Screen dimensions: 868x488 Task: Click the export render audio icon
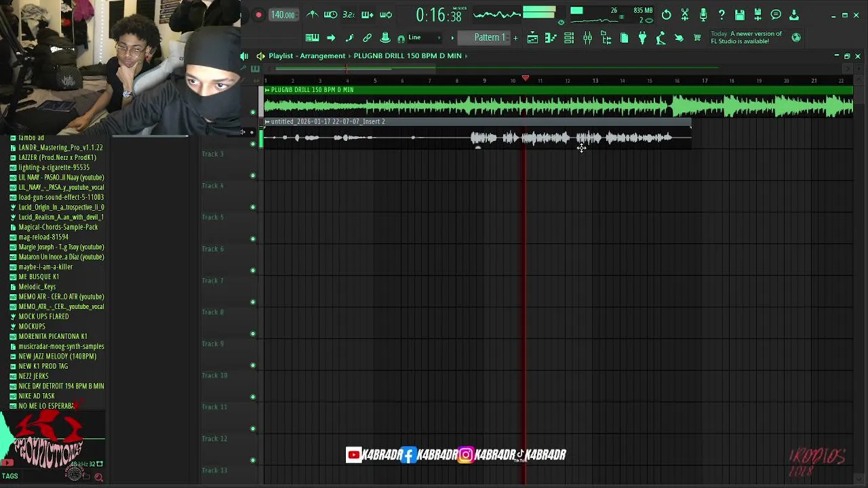pos(758,15)
